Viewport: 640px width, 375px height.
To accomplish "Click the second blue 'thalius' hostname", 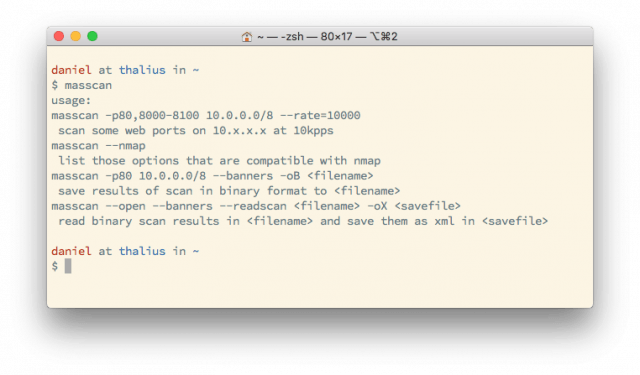I will tap(142, 251).
